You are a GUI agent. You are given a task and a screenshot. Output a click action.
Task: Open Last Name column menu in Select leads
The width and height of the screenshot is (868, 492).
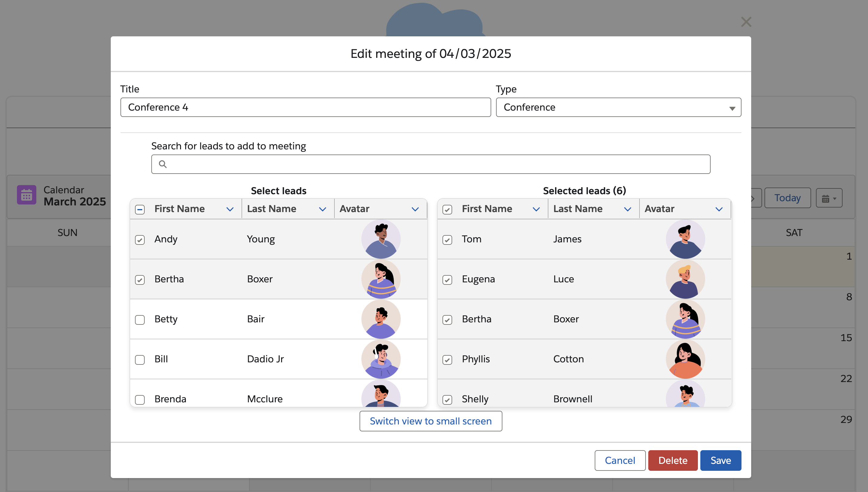tap(322, 209)
